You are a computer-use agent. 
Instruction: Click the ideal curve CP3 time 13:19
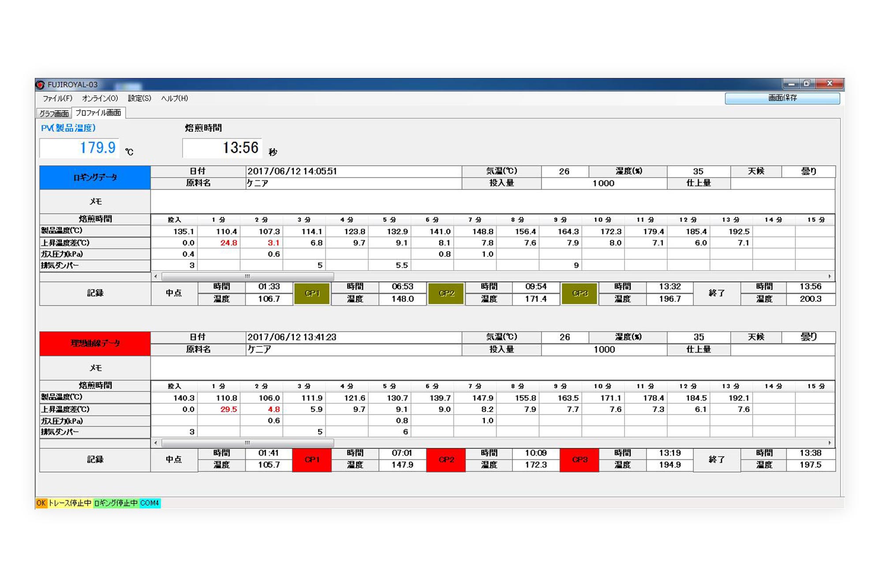tap(669, 453)
